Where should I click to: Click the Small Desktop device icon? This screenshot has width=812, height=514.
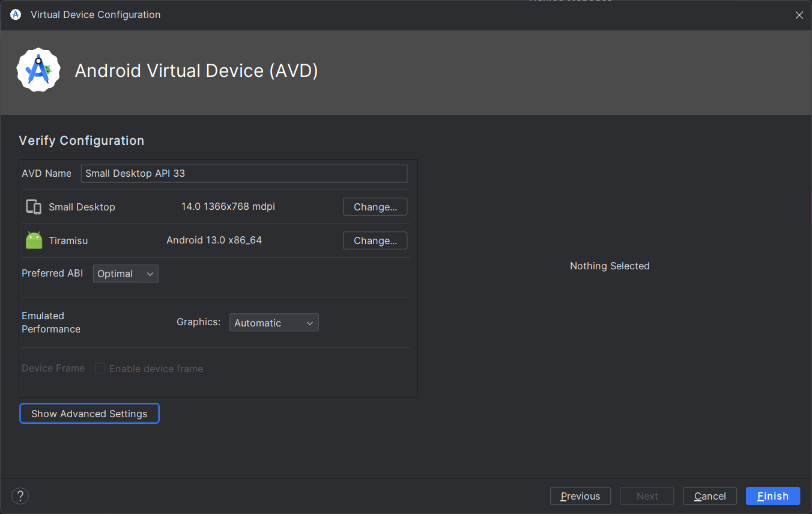pyautogui.click(x=34, y=207)
